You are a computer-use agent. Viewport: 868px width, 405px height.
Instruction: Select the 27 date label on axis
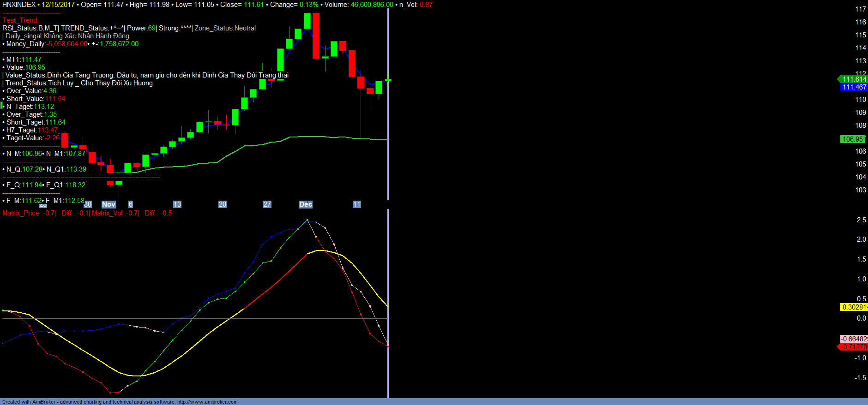(267, 204)
